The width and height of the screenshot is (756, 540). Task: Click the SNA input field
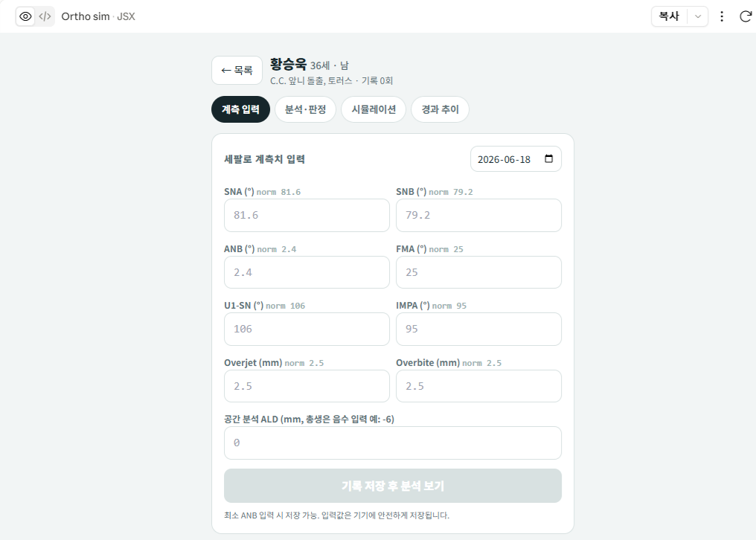point(307,215)
